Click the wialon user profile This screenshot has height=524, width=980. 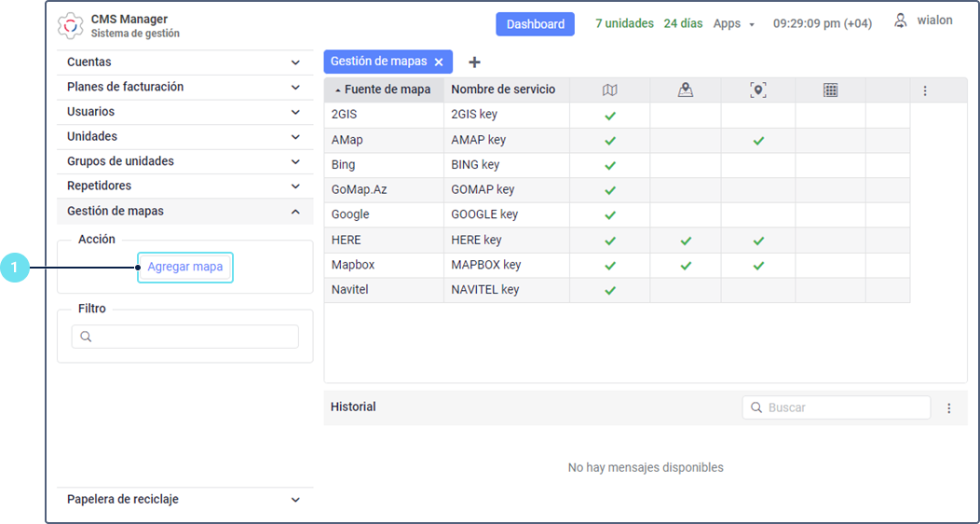[x=923, y=21]
